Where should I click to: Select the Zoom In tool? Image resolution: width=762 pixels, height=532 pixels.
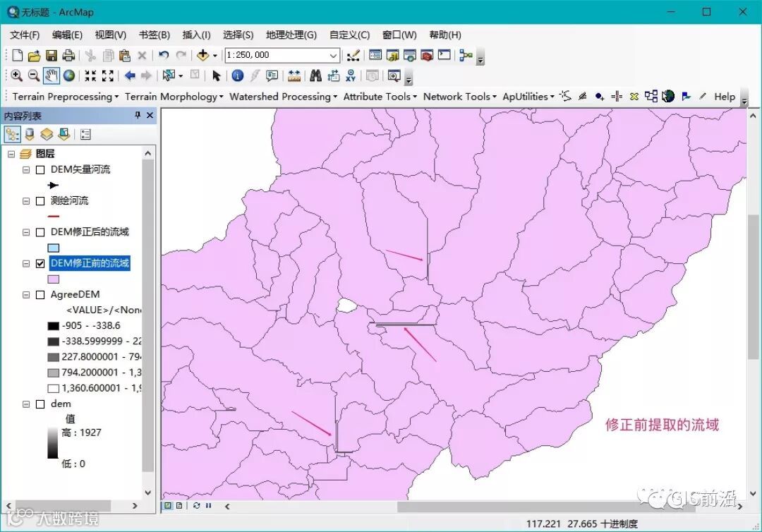pyautogui.click(x=16, y=75)
